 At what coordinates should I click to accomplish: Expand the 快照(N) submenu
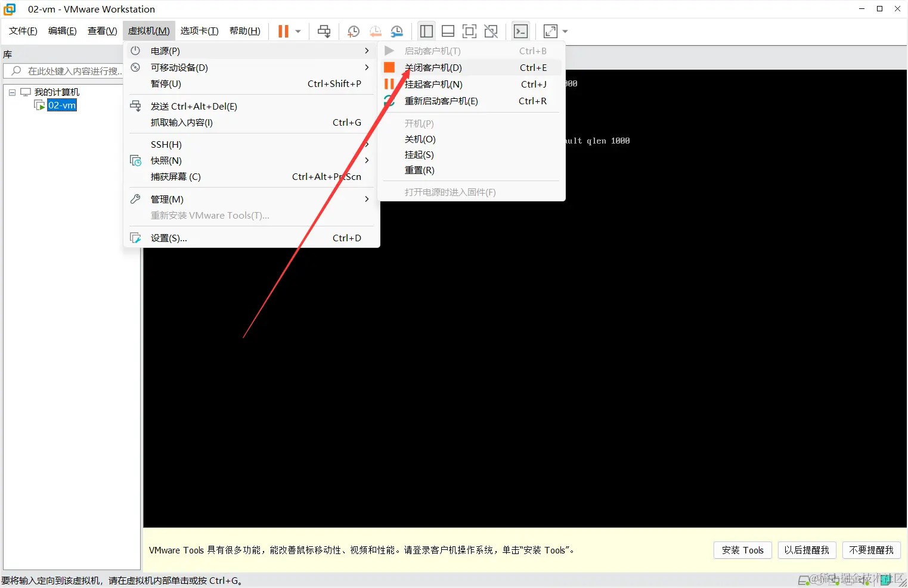(251, 160)
